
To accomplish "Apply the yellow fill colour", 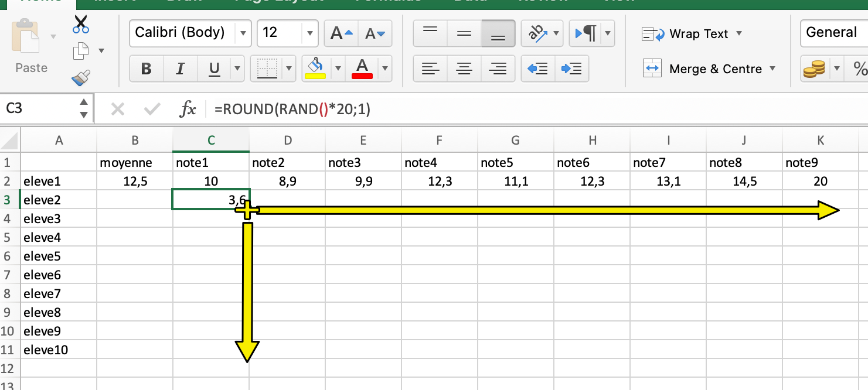I will [x=316, y=69].
